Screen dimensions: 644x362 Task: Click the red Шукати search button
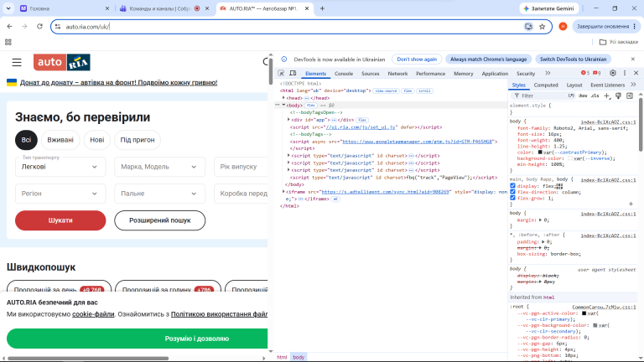(60, 220)
